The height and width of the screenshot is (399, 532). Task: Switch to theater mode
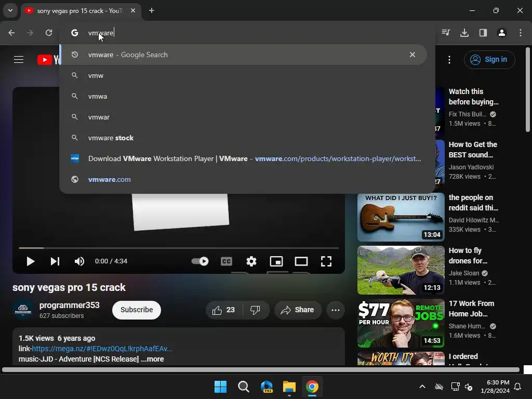[301, 261]
